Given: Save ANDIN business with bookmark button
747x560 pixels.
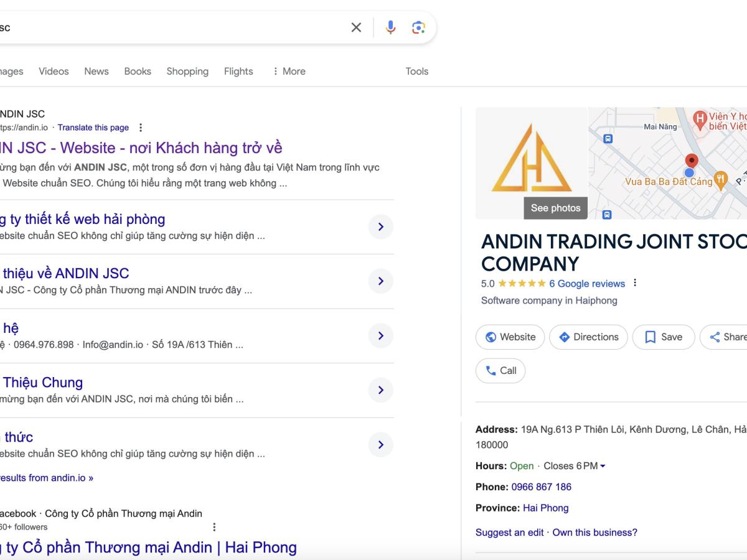Looking at the screenshot, I should point(663,337).
